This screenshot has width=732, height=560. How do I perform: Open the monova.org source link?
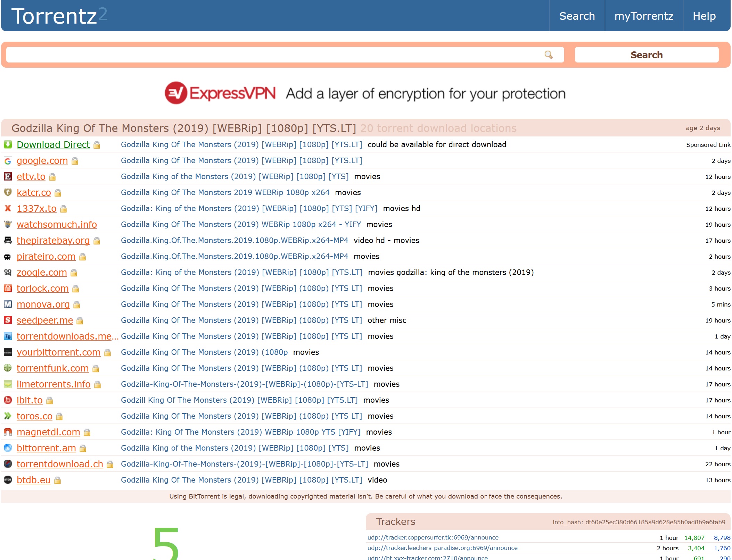[x=43, y=304]
